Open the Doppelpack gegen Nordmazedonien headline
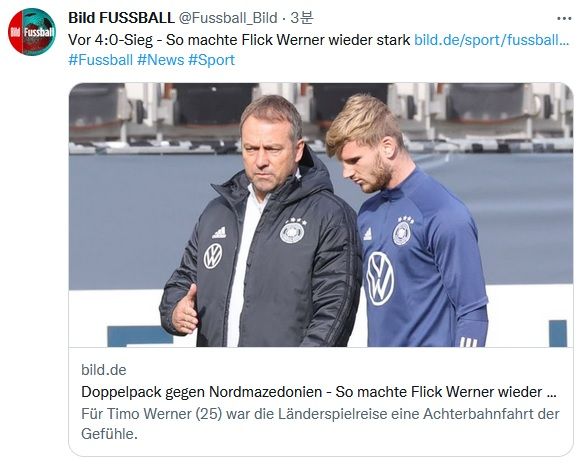This screenshot has height=468, width=581. click(319, 392)
